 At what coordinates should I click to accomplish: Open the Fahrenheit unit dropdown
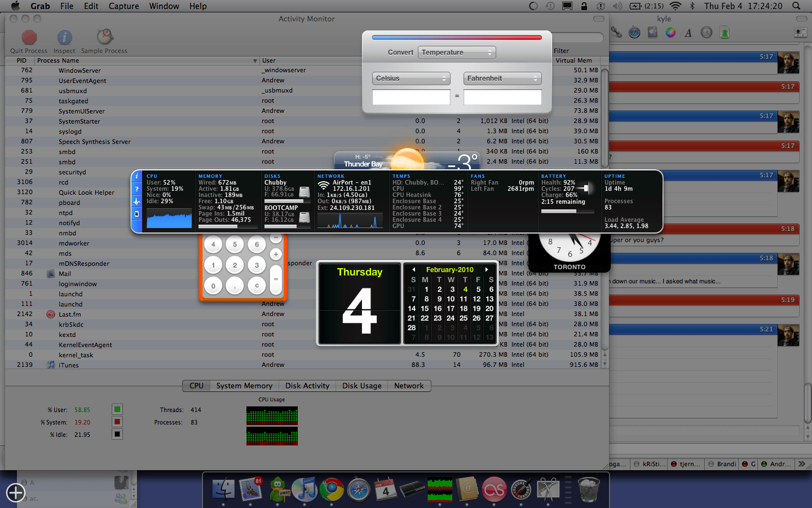[x=502, y=78]
